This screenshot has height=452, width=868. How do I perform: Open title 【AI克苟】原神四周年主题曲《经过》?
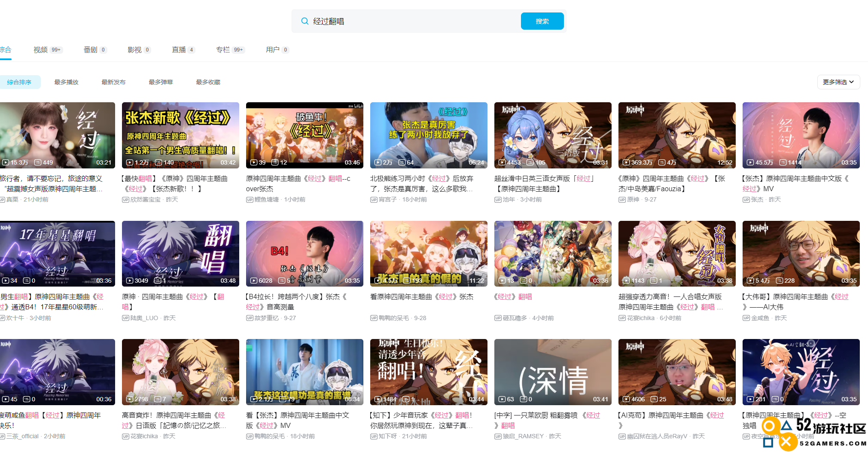pyautogui.click(x=672, y=420)
